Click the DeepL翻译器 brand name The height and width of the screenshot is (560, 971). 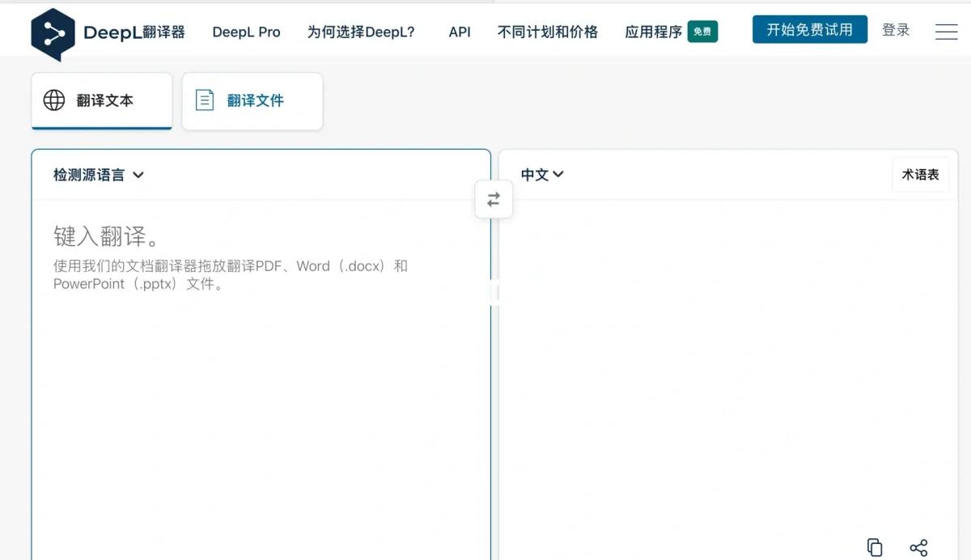[134, 32]
